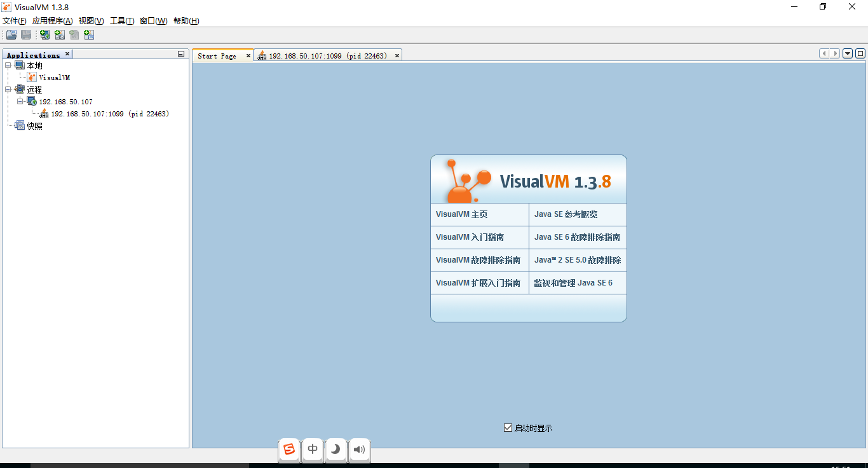Toggle the 启动时显示 checkbox
868x468 pixels.
tap(508, 428)
